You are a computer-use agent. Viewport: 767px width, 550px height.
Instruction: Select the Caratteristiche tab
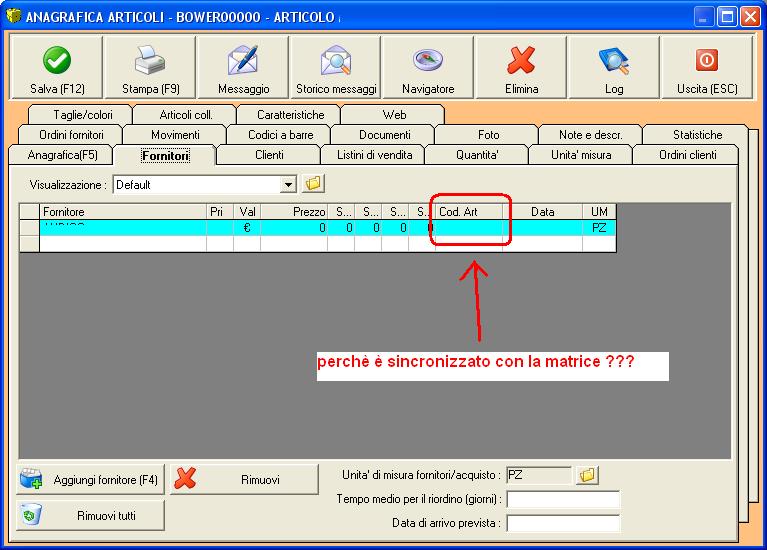[x=291, y=115]
